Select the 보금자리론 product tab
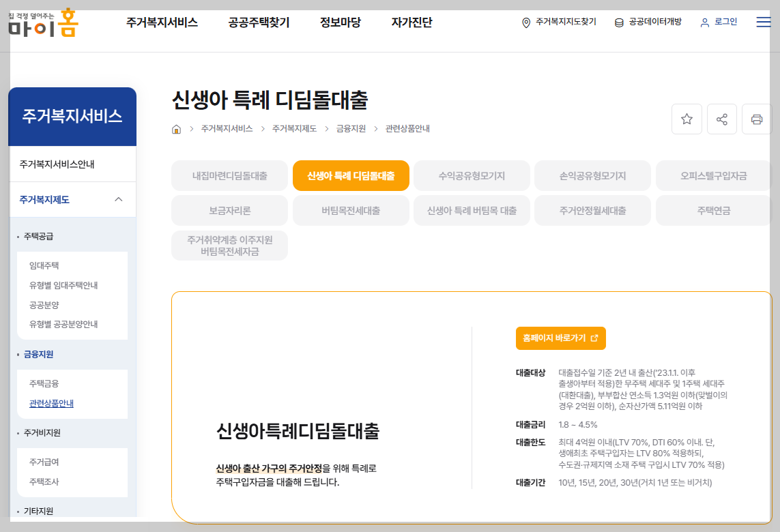This screenshot has height=532, width=780. click(x=229, y=210)
